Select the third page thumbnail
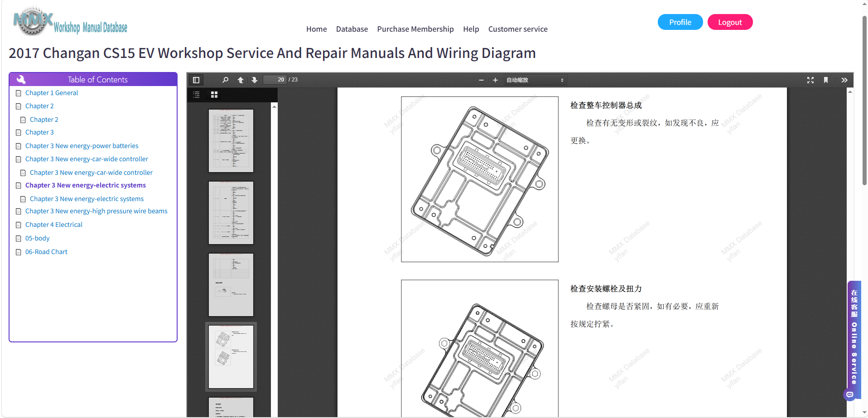The height and width of the screenshot is (418, 868). point(231,285)
